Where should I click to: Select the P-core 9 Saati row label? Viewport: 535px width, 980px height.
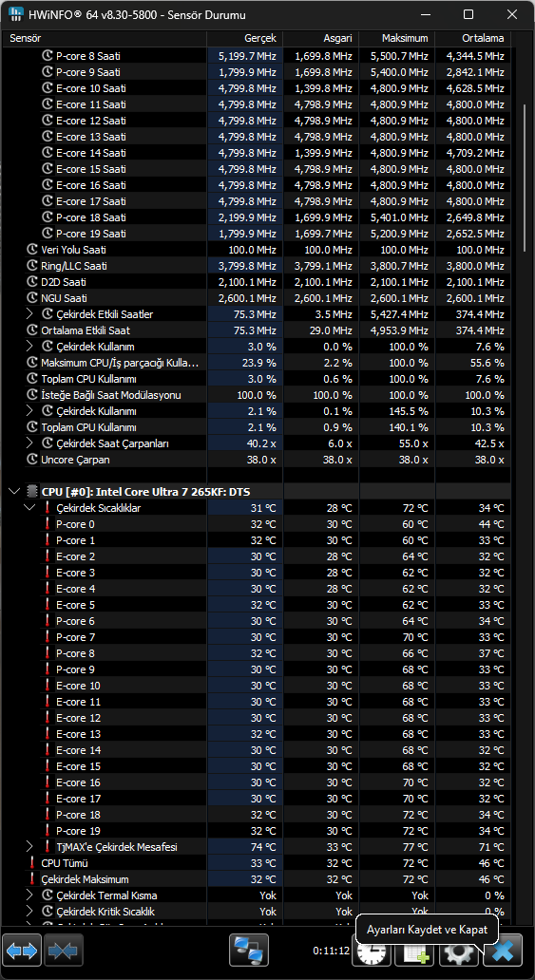(87, 72)
